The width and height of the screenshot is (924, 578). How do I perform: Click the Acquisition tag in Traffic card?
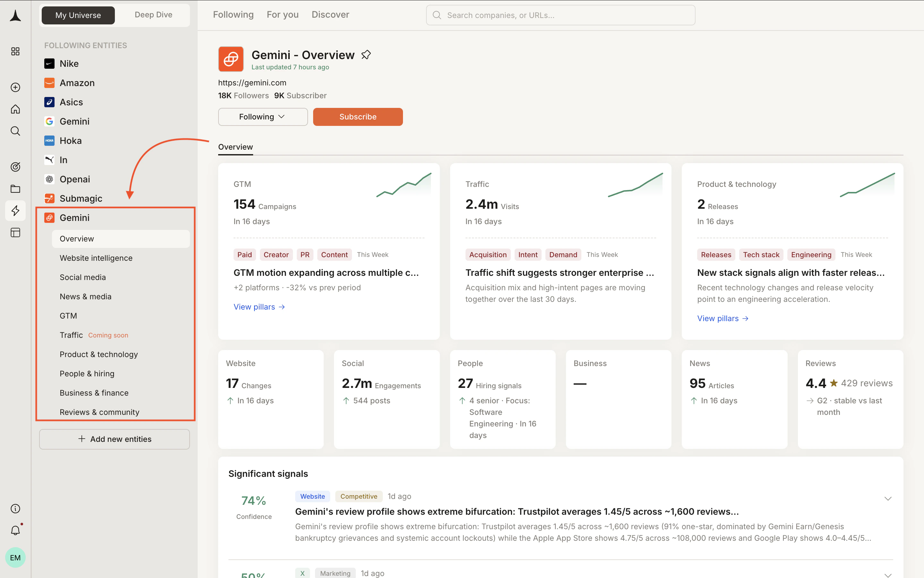click(488, 255)
